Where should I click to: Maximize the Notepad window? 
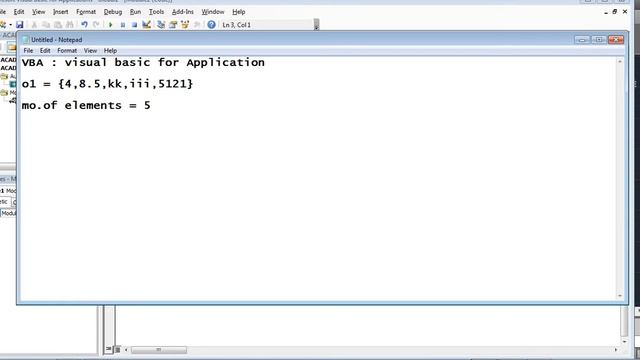coord(599,40)
